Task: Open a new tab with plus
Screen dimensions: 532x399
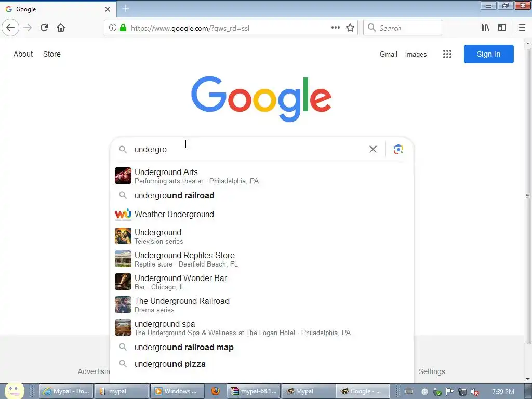Action: tap(125, 8)
